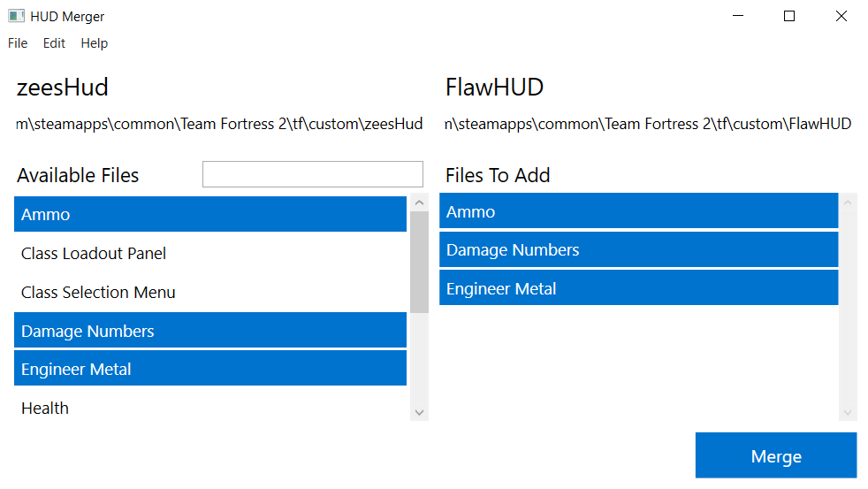Click the up arrow of Available Files scrollbar
The width and height of the screenshot is (868, 489).
point(419,202)
